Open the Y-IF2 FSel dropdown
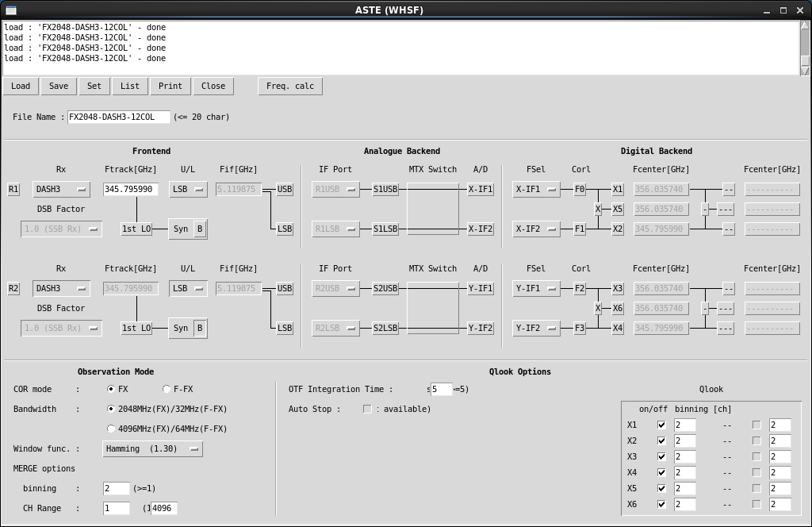812x527 pixels. coord(536,328)
